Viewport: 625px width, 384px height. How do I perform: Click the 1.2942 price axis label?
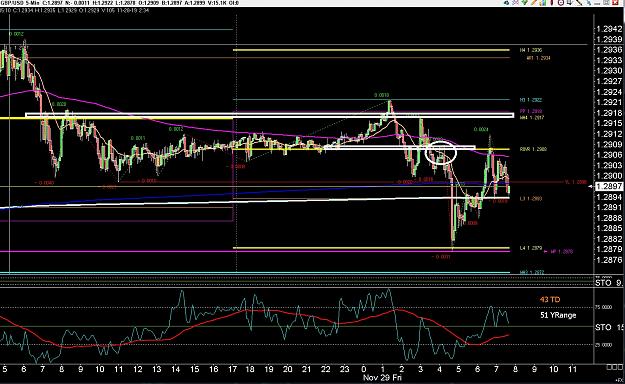click(609, 29)
